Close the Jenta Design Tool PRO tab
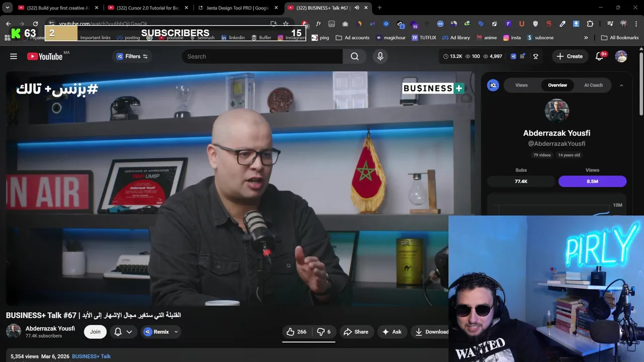The width and height of the screenshot is (644, 362). pos(276,8)
